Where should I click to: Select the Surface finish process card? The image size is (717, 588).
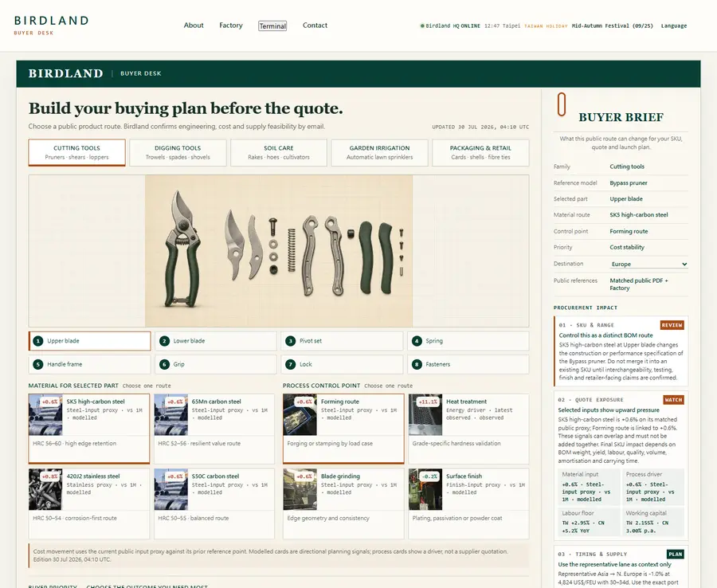tap(468, 504)
